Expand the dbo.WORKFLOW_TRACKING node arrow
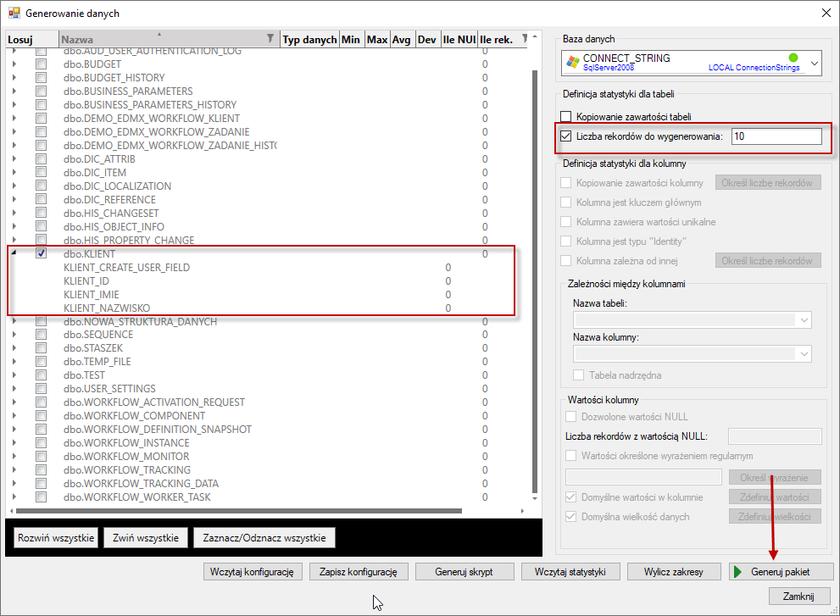This screenshot has width=840, height=616. (x=14, y=469)
